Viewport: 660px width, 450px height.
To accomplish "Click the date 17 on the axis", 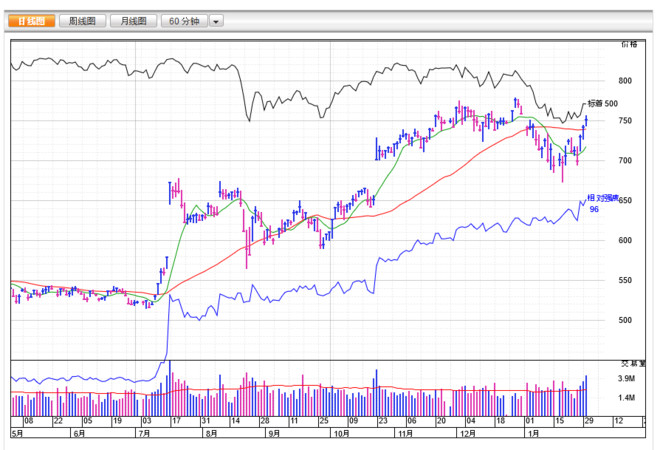I will tap(176, 421).
